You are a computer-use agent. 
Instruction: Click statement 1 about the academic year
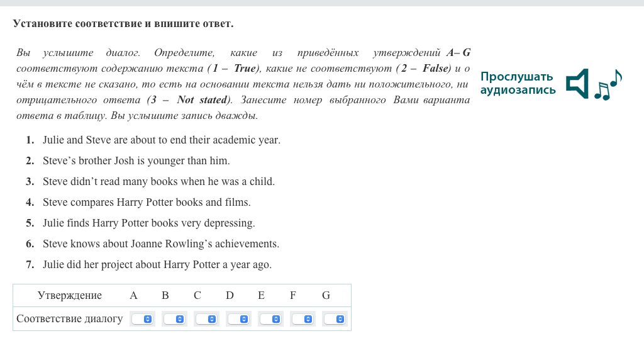click(161, 140)
